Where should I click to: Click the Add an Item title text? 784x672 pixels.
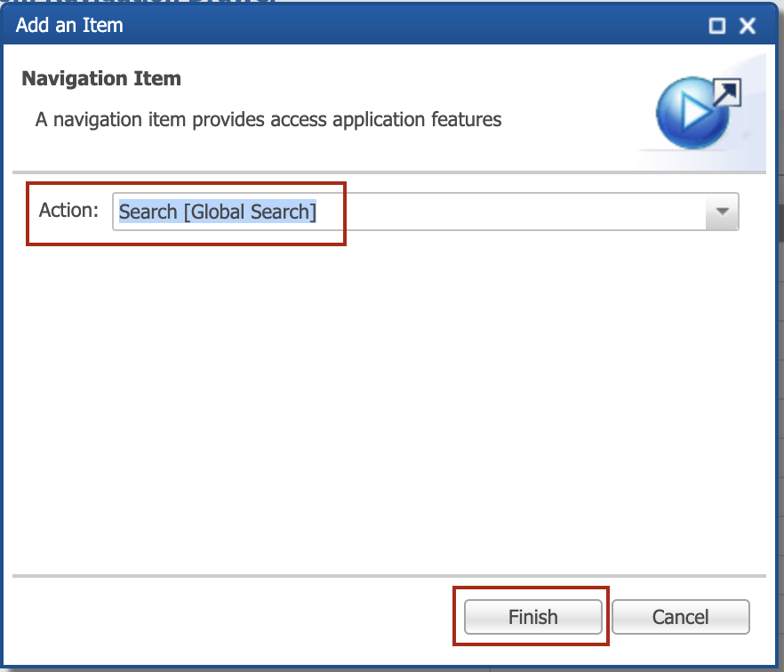tap(69, 26)
